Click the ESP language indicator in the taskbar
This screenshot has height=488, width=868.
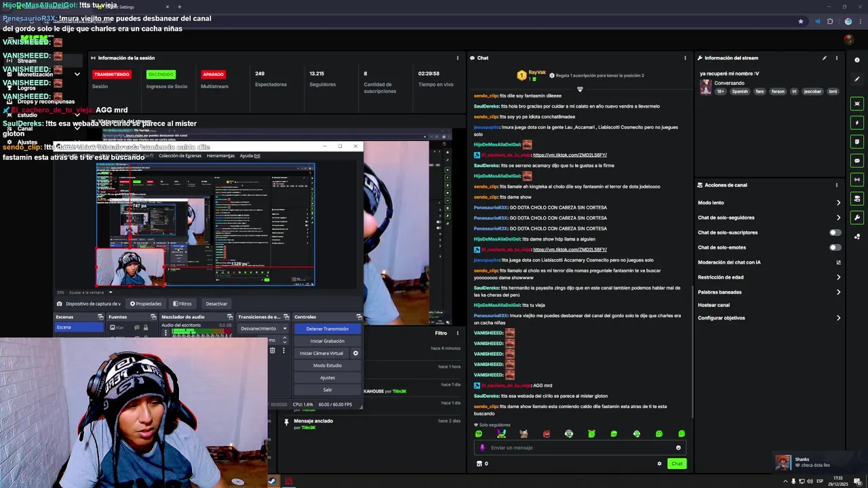[819, 481]
